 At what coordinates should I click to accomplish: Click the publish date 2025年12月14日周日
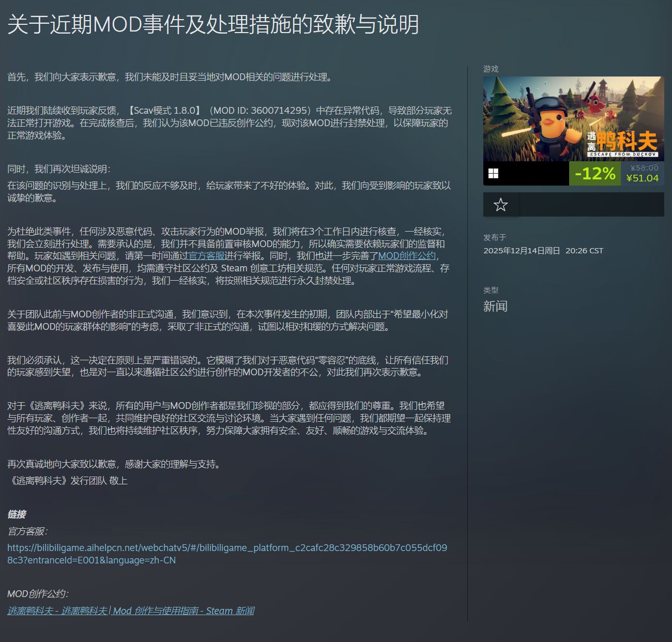(522, 251)
